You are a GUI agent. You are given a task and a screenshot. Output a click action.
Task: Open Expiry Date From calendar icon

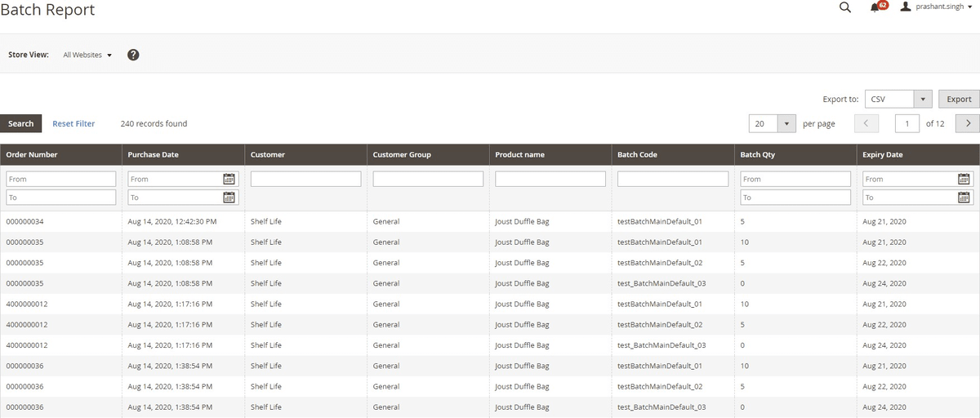pyautogui.click(x=964, y=179)
